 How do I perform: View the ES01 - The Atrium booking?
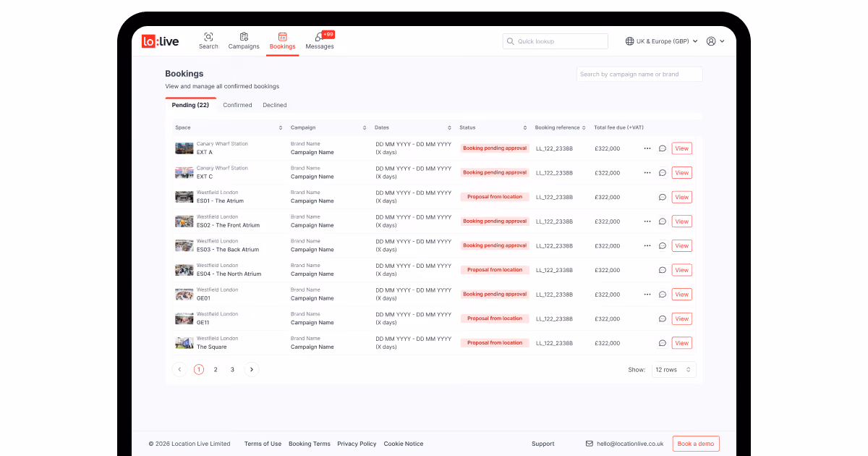tap(682, 197)
